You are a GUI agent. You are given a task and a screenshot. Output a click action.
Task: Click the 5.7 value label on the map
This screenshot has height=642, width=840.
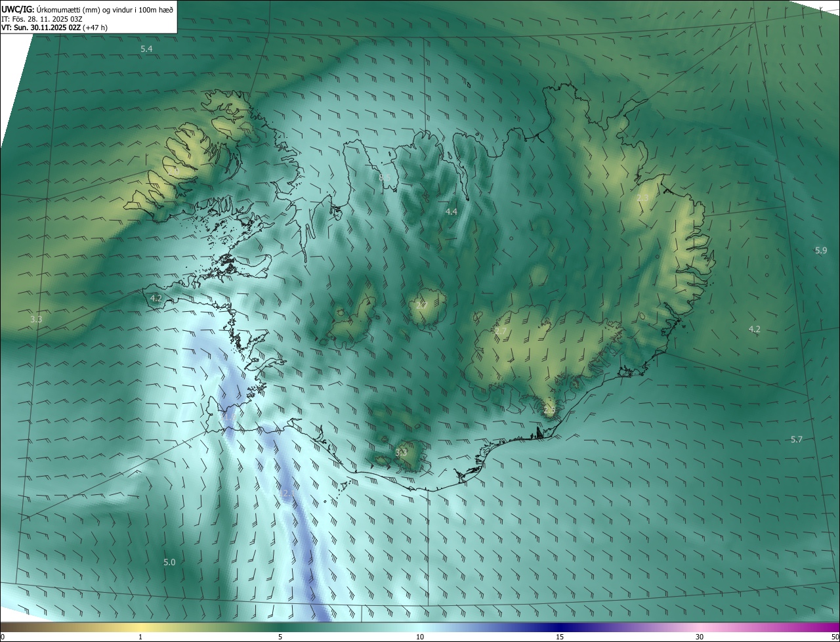pyautogui.click(x=796, y=439)
